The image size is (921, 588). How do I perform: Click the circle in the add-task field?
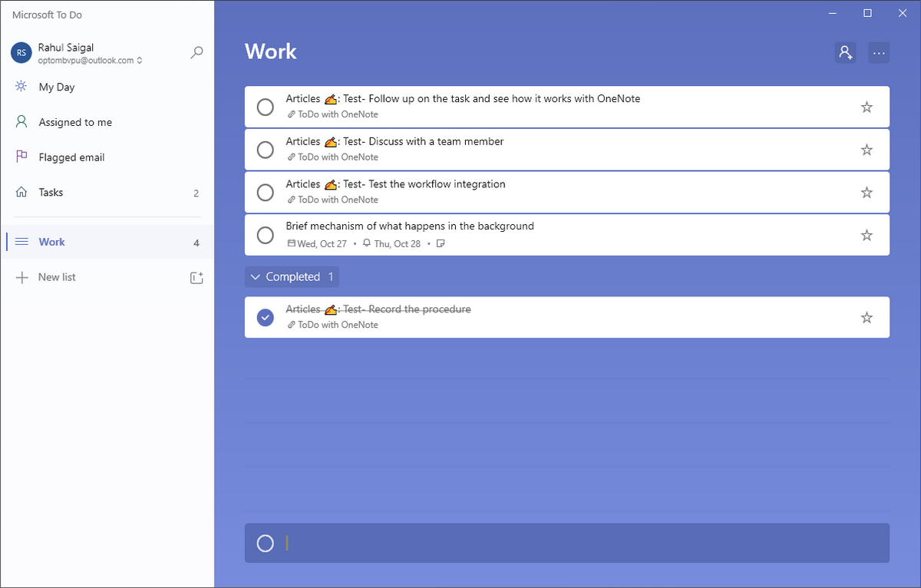click(265, 543)
